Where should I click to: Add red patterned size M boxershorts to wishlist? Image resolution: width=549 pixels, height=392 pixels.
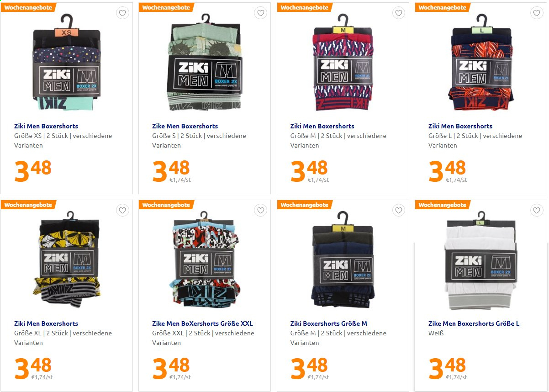click(x=399, y=13)
